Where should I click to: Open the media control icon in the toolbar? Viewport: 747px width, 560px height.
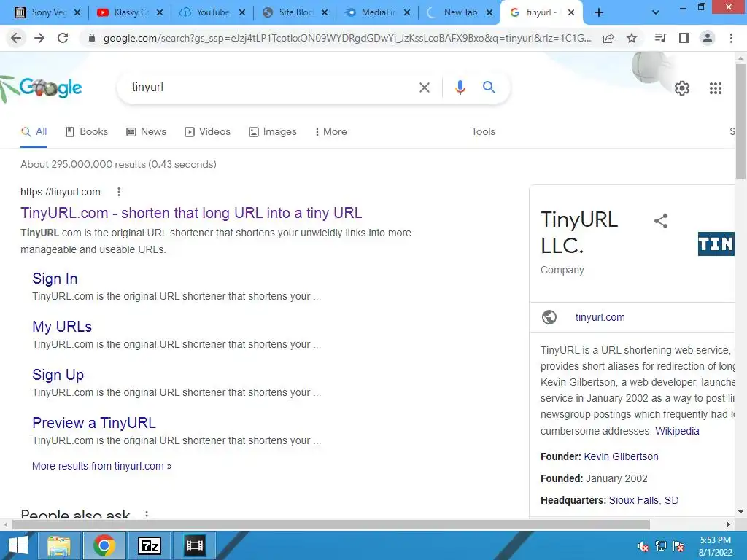[660, 38]
